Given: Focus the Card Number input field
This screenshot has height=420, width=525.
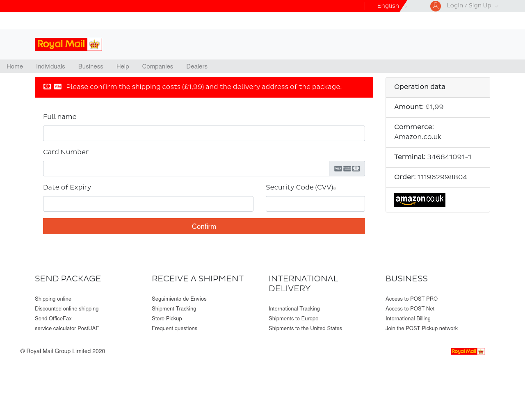Looking at the screenshot, I should click(186, 169).
